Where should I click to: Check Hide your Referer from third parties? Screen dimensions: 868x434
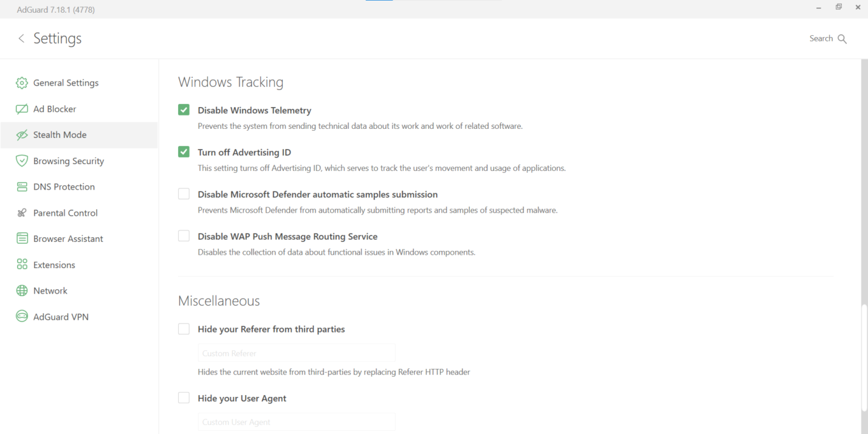pos(183,328)
